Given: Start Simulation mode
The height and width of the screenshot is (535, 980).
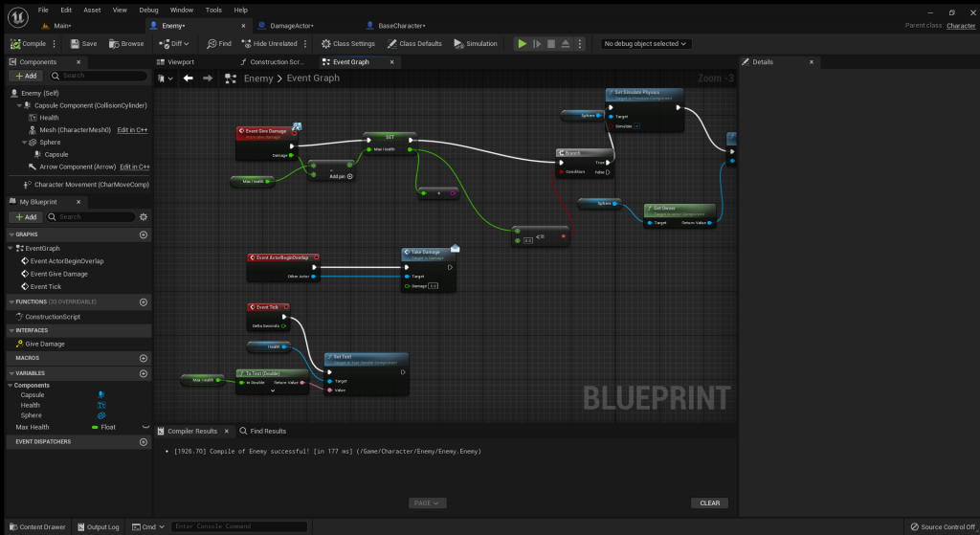Looking at the screenshot, I should [x=476, y=44].
